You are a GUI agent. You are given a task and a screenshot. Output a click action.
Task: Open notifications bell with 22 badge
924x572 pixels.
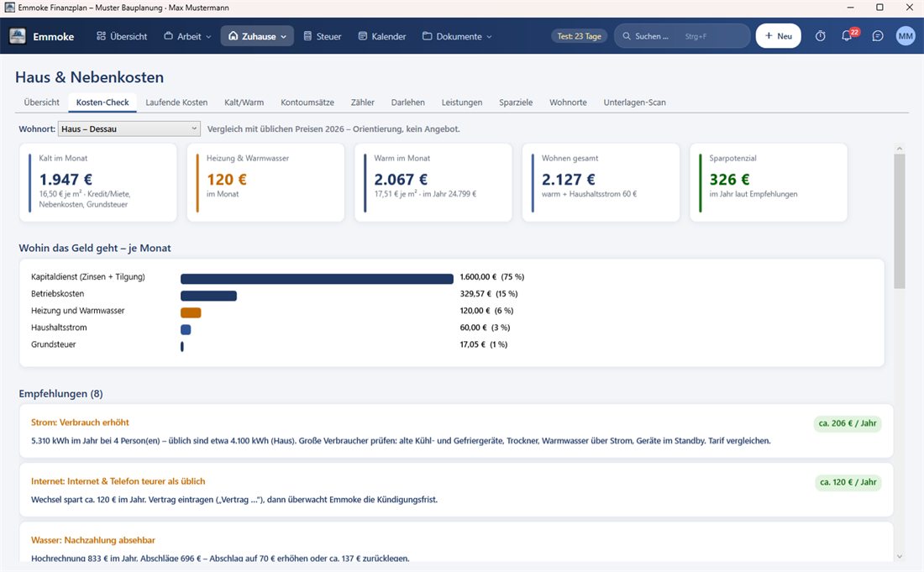[848, 36]
